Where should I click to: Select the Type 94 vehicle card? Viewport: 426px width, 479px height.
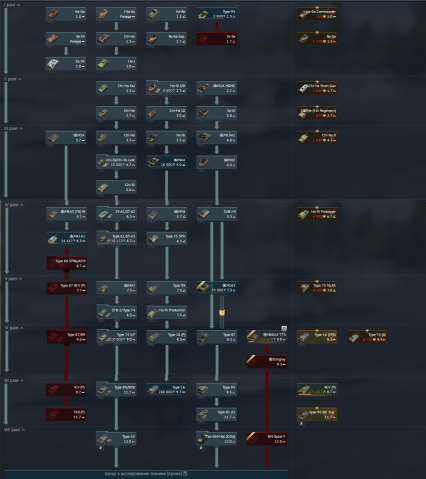click(x=217, y=14)
